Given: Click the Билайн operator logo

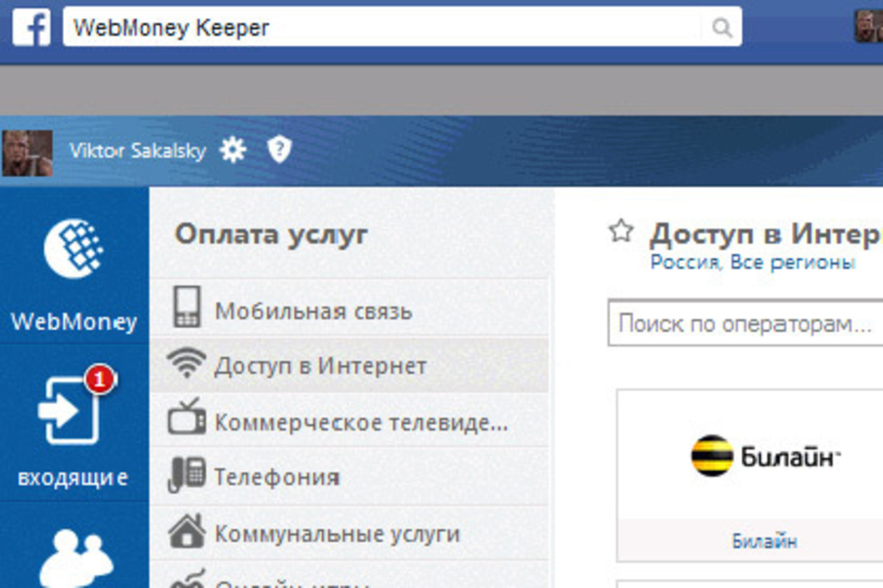Looking at the screenshot, I should pyautogui.click(x=765, y=456).
